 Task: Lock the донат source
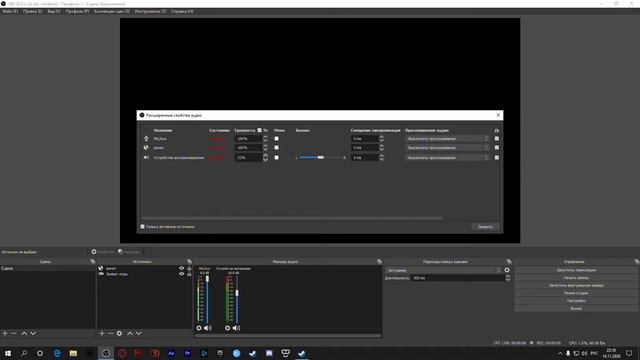[x=189, y=268]
